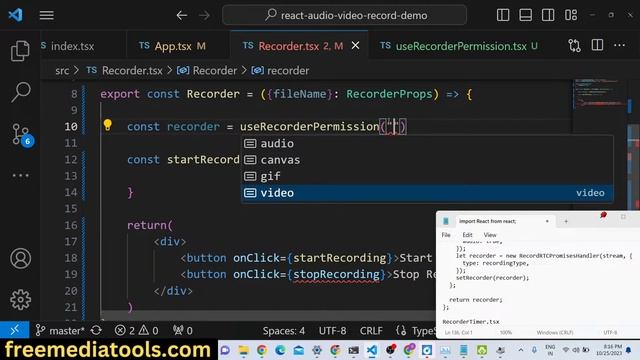640x360 pixels.
Task: Choose canvas suggestion in autocomplete list
Action: 427,160
